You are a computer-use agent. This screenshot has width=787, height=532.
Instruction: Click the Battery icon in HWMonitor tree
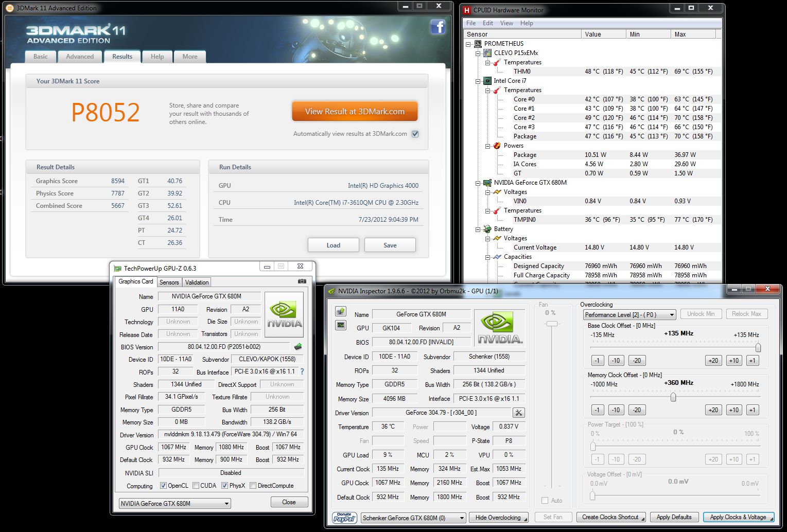487,229
